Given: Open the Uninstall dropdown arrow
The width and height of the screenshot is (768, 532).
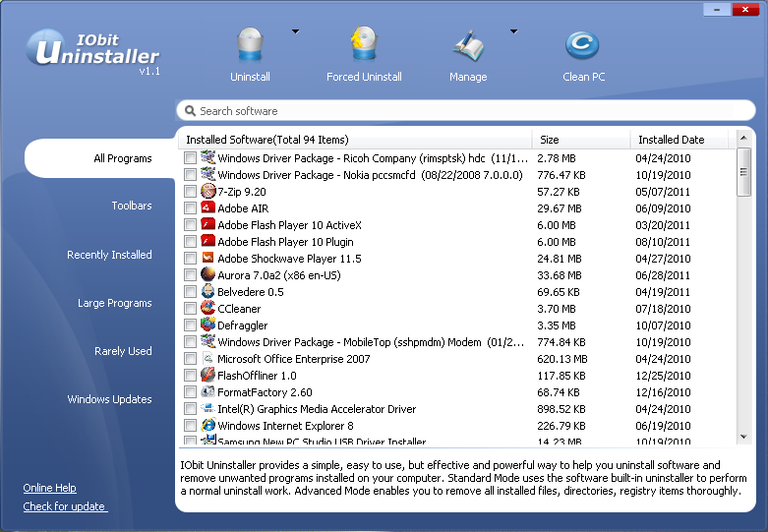Looking at the screenshot, I should point(295,31).
